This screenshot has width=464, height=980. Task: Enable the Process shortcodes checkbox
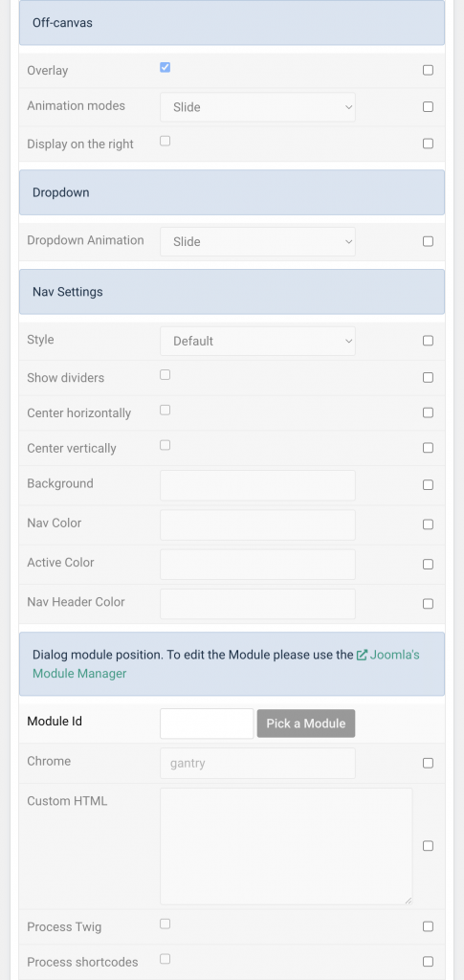tap(165, 959)
